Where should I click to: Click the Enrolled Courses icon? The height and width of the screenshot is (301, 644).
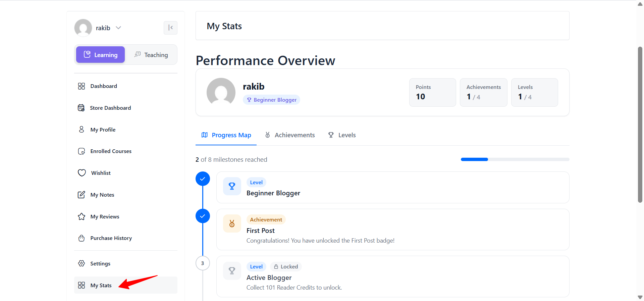click(x=82, y=151)
